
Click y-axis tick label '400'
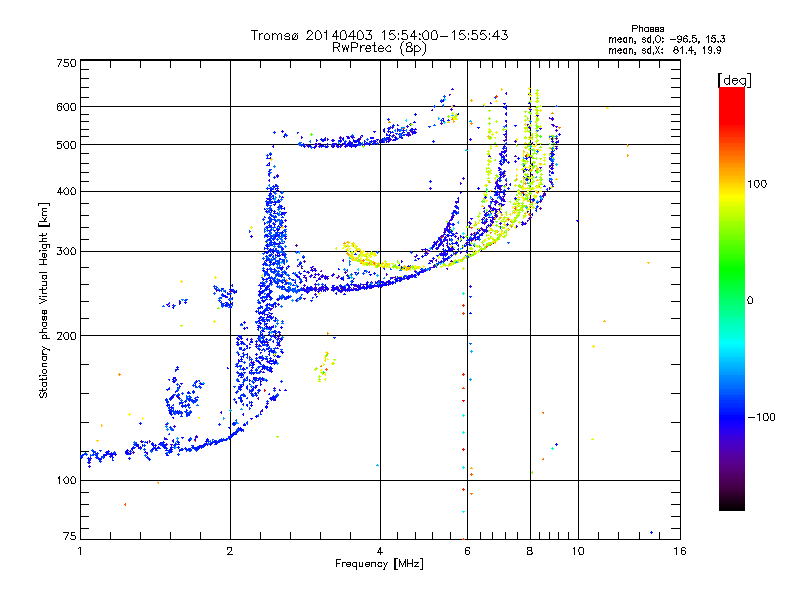[x=66, y=192]
